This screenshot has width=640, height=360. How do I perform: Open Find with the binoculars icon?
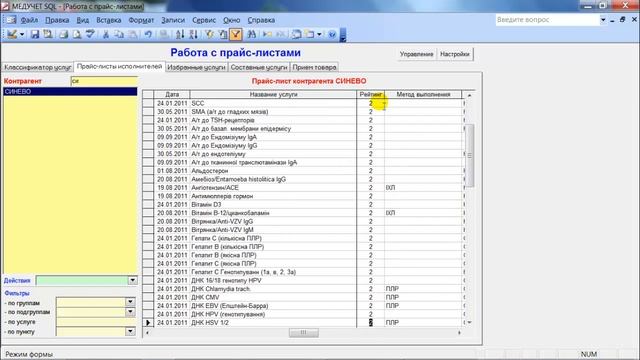click(251, 34)
